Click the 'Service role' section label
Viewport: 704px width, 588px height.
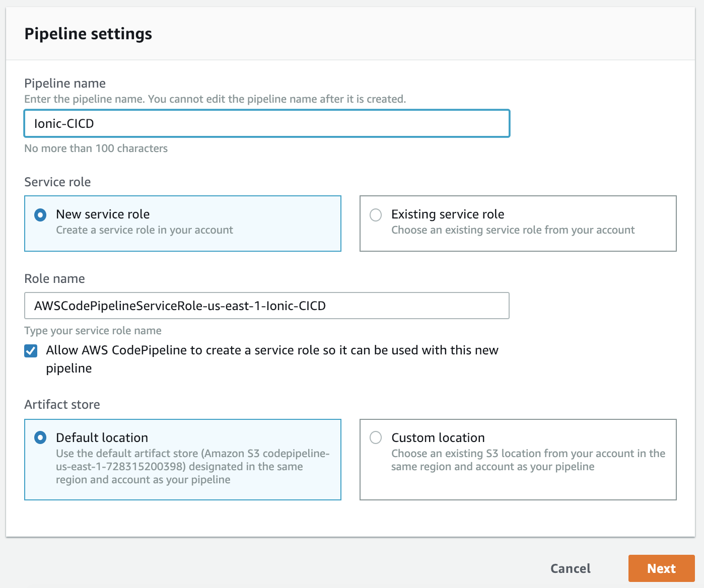tap(57, 182)
